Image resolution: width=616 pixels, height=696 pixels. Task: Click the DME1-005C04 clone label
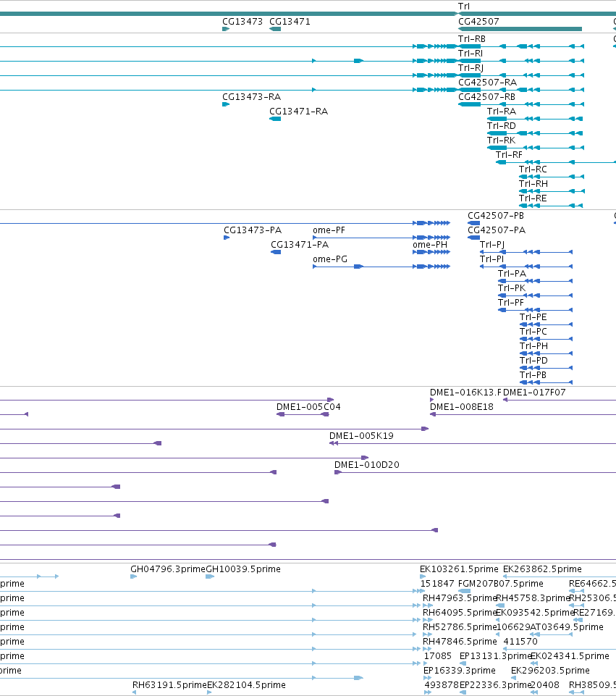click(308, 407)
